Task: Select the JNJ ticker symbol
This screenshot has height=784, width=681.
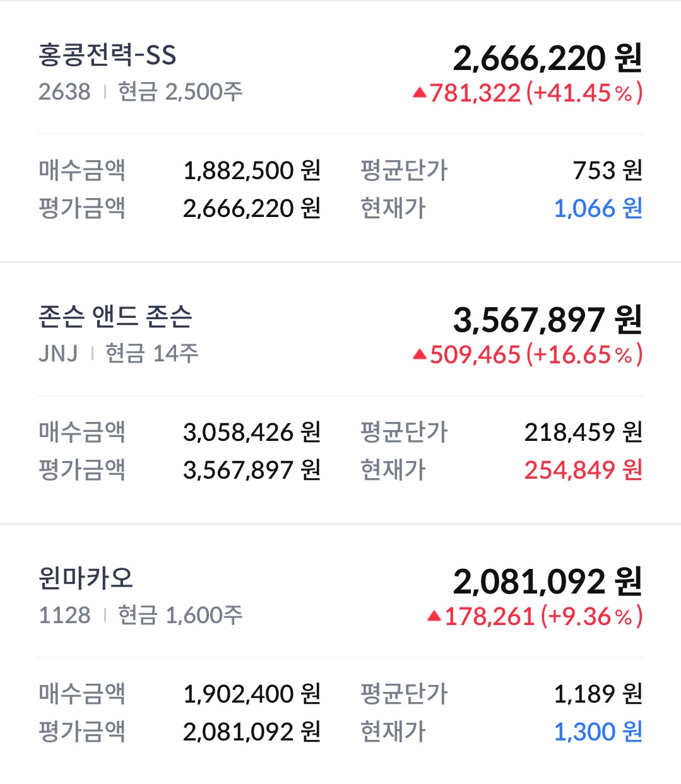Action: 58,354
